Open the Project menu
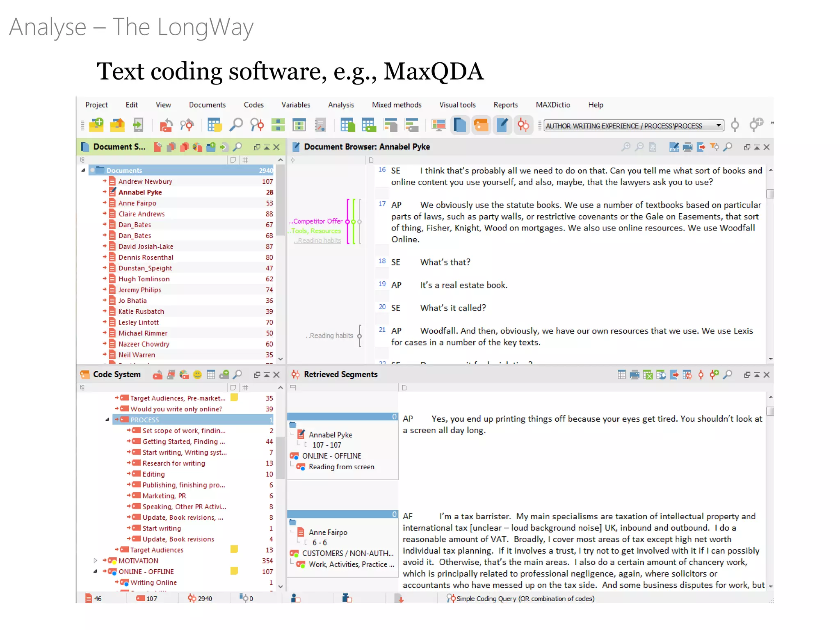 96,105
